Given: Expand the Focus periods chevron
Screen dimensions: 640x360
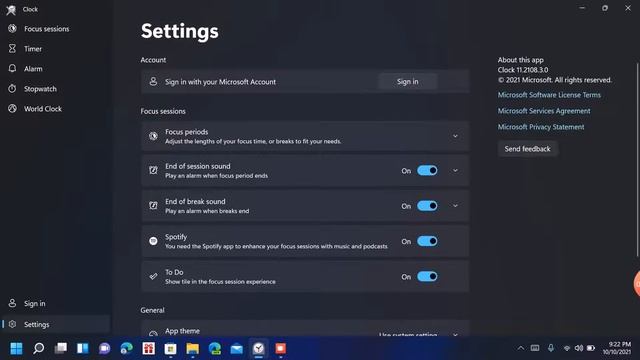Looking at the screenshot, I should coord(455,136).
